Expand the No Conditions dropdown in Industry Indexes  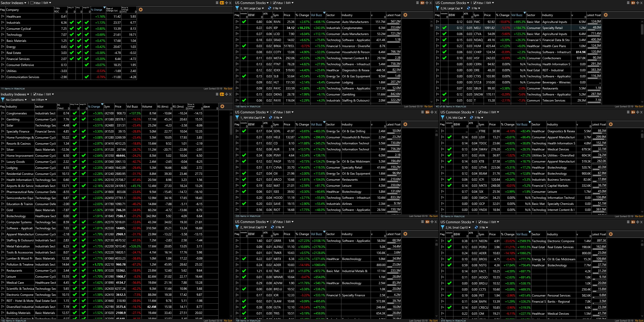pyautogui.click(x=16, y=100)
